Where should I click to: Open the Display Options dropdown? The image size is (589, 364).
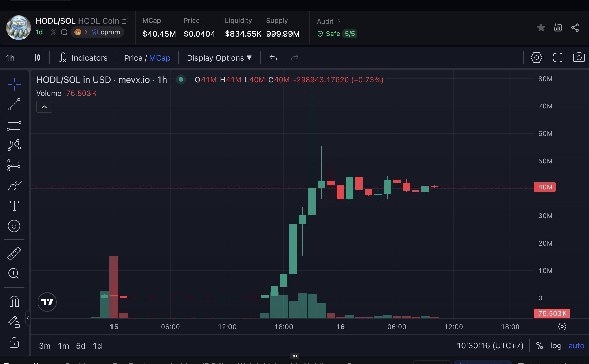pos(219,58)
